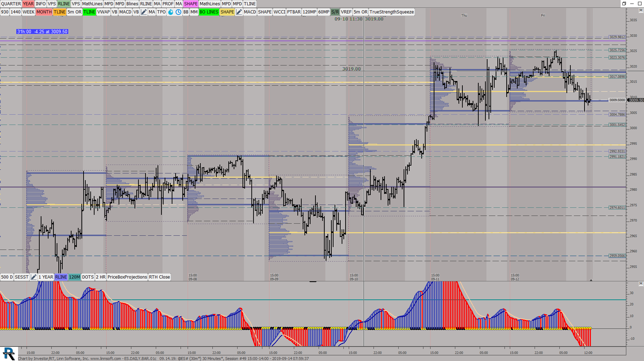This screenshot has height=361, width=644.
Task: Select pencil drawing icon between VB and MA
Action: (x=144, y=12)
